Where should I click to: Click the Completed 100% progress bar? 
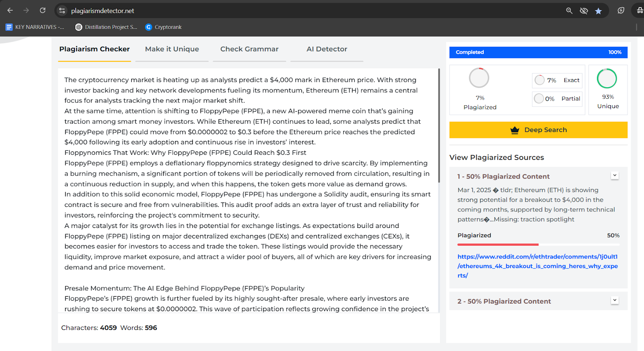tap(538, 52)
